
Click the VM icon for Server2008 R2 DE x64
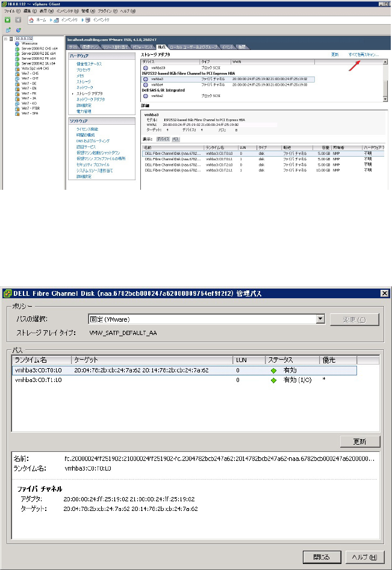pyautogui.click(x=17, y=54)
